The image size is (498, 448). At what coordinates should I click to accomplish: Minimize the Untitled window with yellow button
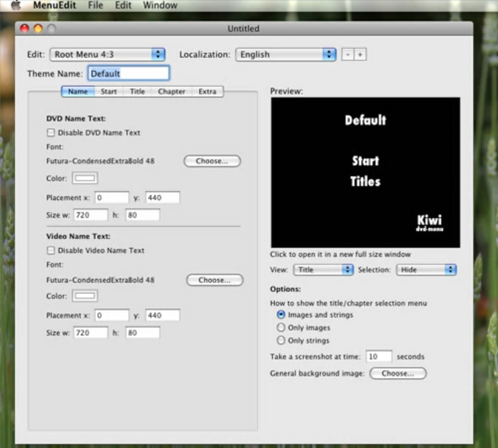[38, 29]
